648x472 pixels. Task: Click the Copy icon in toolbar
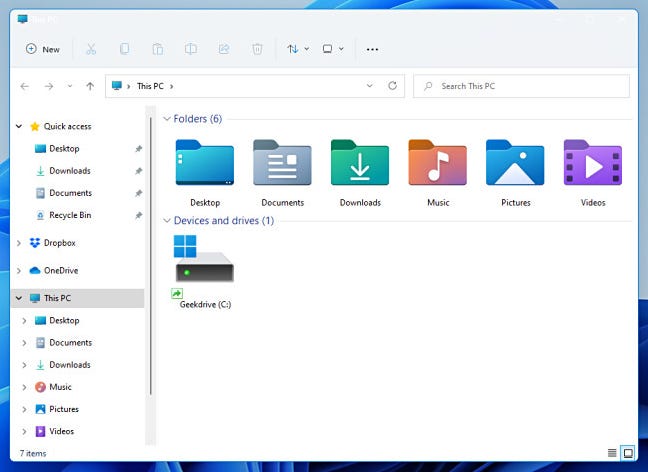point(124,49)
